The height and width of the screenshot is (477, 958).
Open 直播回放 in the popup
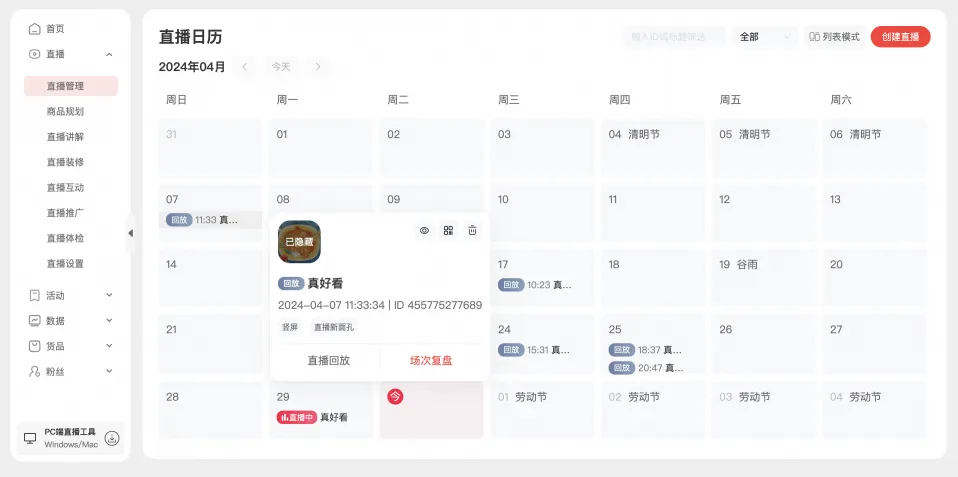[x=329, y=360]
